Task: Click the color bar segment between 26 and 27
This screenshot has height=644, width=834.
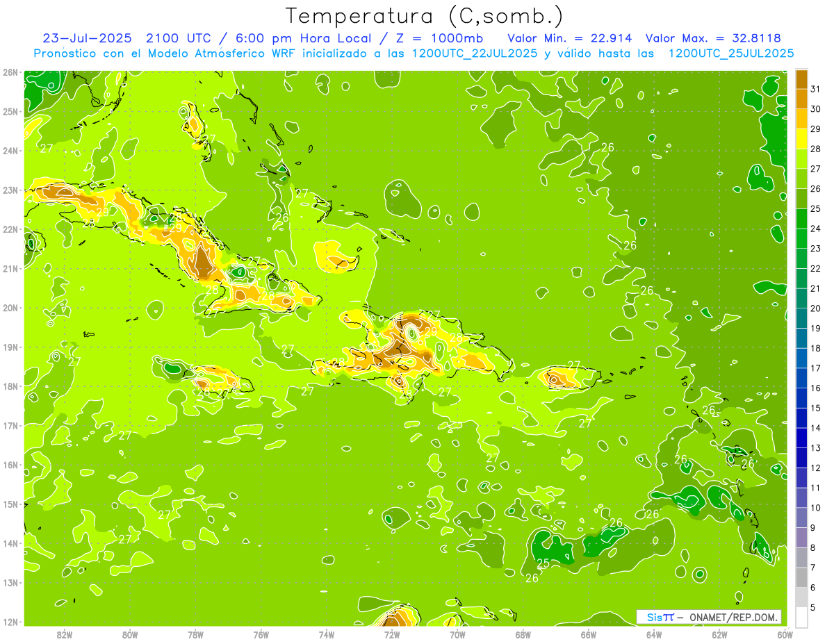Action: (801, 179)
